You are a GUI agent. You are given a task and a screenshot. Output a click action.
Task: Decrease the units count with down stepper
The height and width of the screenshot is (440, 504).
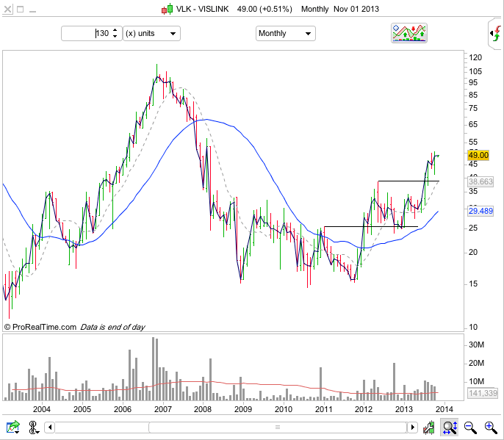coord(115,37)
